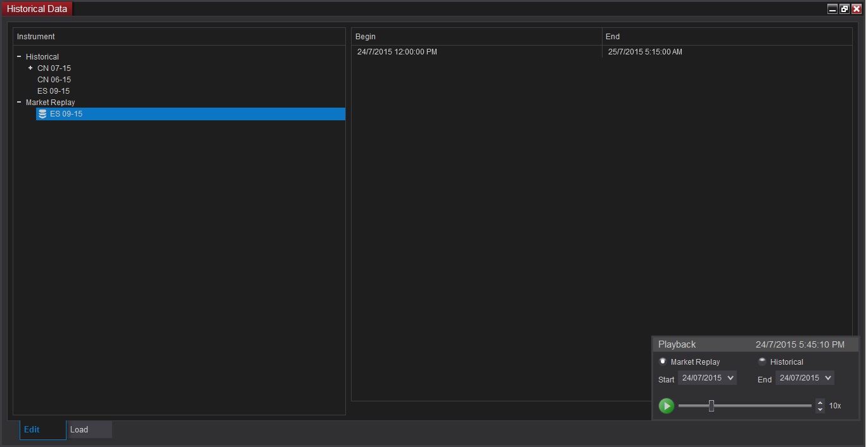Collapse the Historical tree node

point(19,56)
